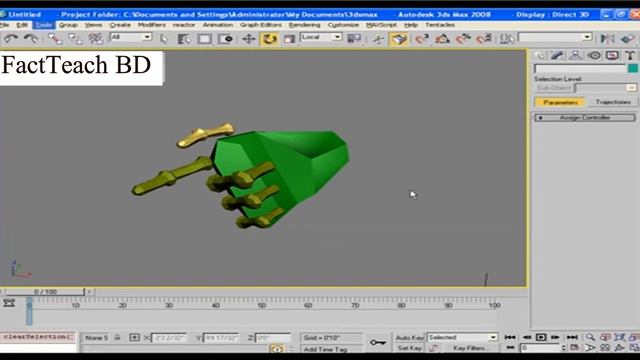This screenshot has width=640, height=360.
Task: Open the Modifiers menu
Action: pos(151,25)
